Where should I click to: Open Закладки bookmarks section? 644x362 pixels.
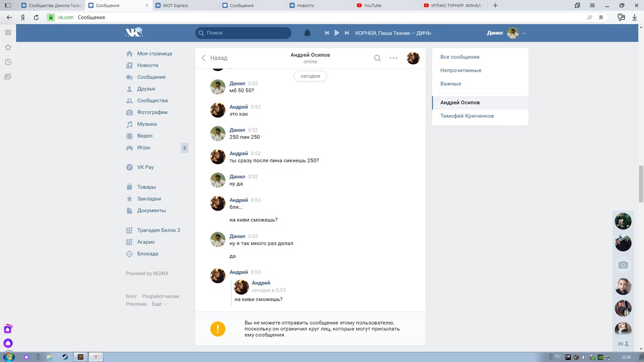tap(149, 199)
